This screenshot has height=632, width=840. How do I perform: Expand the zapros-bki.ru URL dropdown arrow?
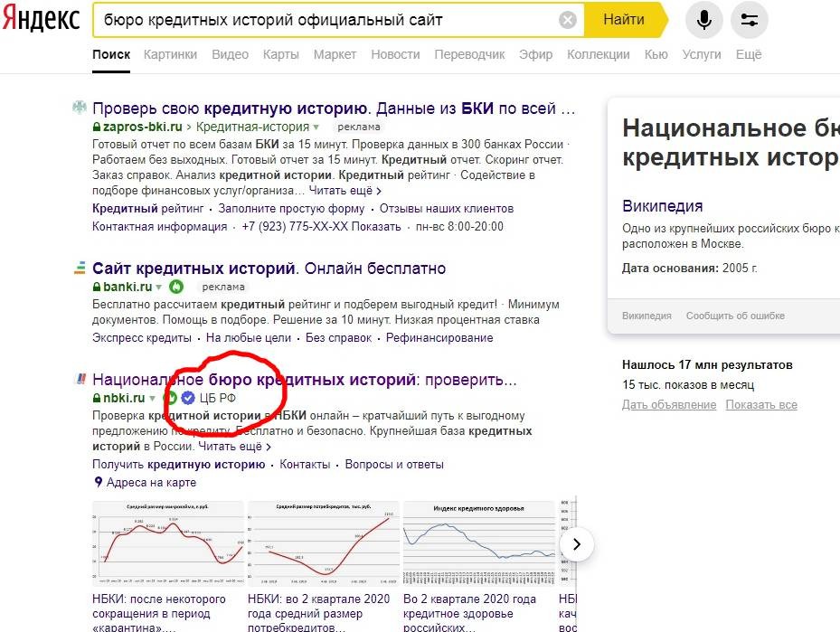pyautogui.click(x=316, y=127)
